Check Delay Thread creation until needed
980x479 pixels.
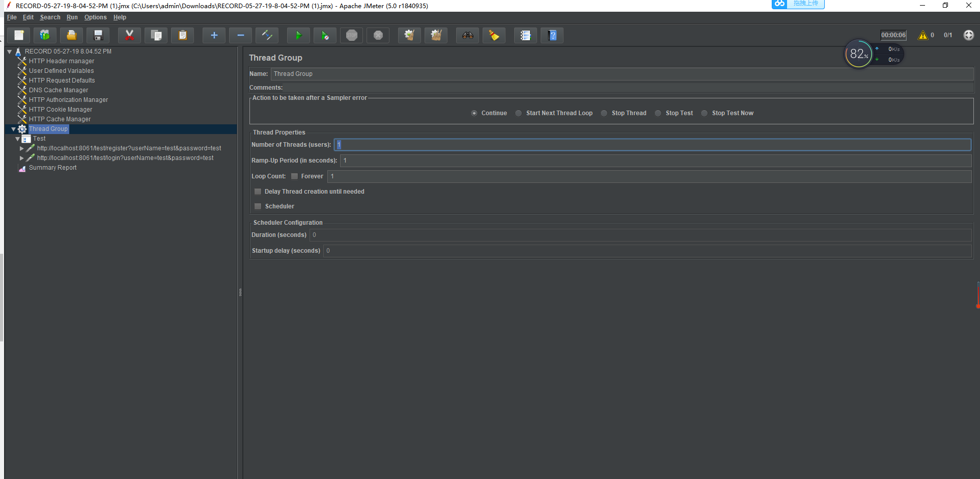coord(258,192)
